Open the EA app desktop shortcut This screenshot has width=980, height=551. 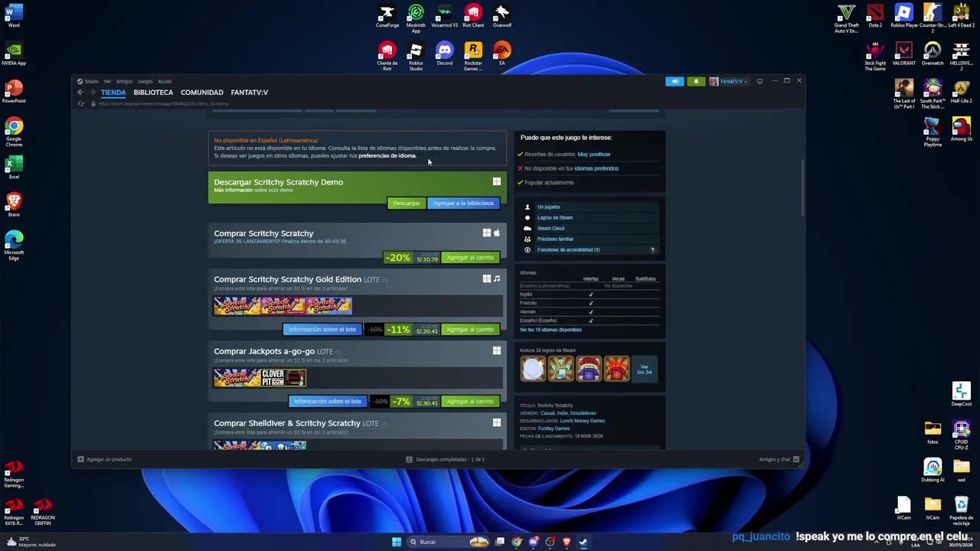pyautogui.click(x=501, y=54)
